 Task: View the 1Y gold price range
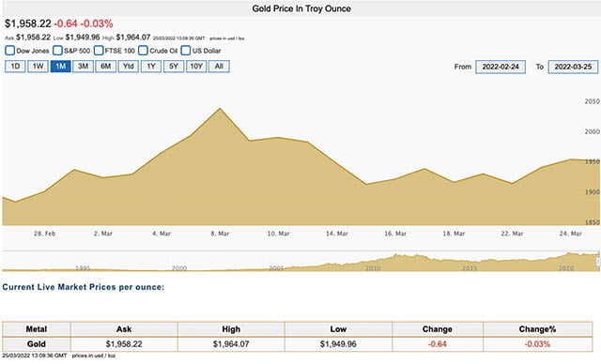tap(151, 67)
